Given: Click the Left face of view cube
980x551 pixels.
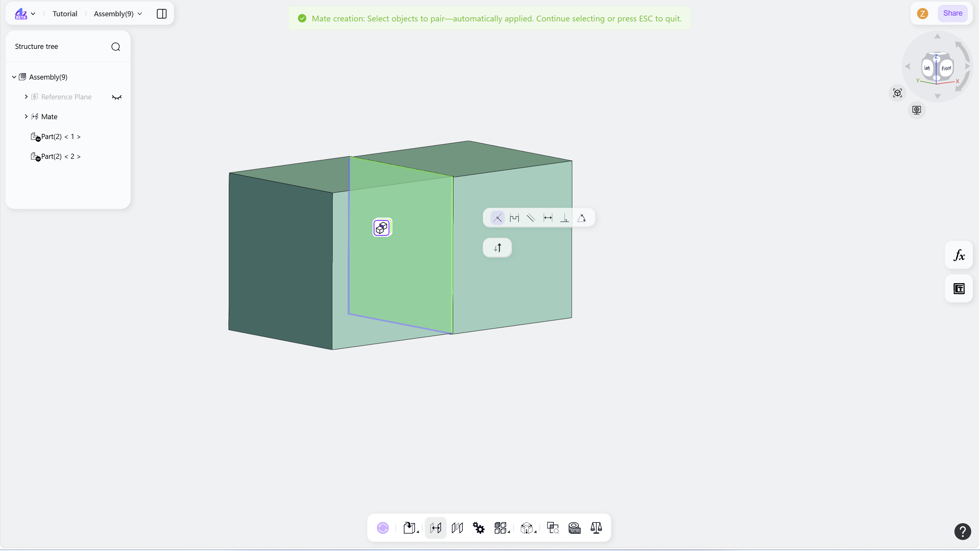Looking at the screenshot, I should pyautogui.click(x=927, y=68).
